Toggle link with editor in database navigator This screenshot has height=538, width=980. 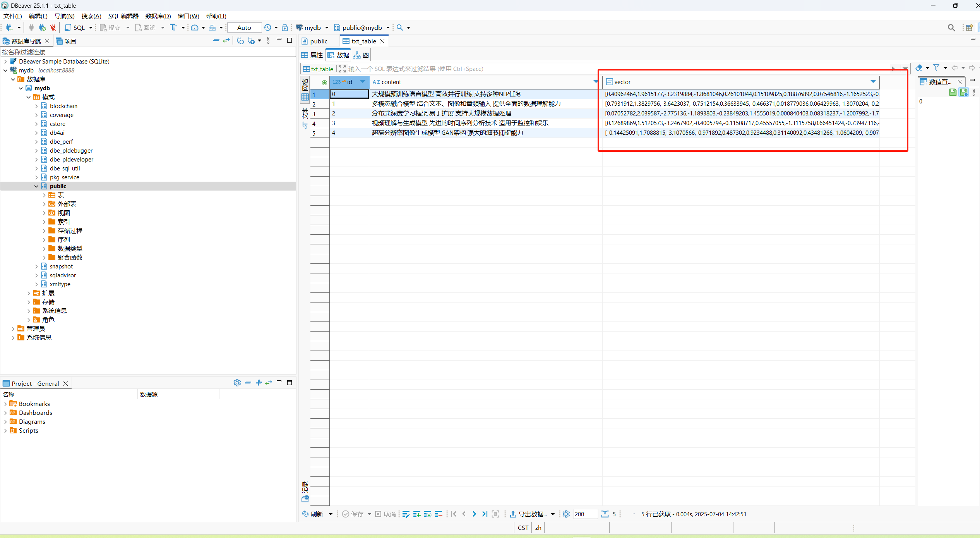pos(226,41)
